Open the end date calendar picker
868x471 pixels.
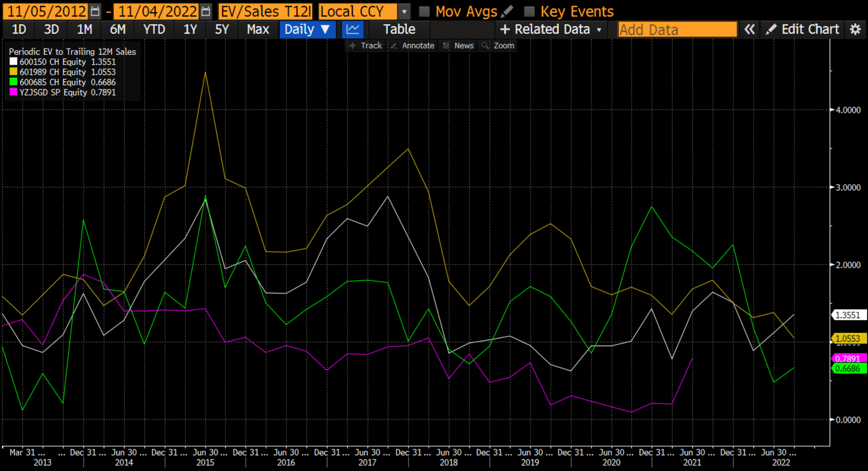206,11
